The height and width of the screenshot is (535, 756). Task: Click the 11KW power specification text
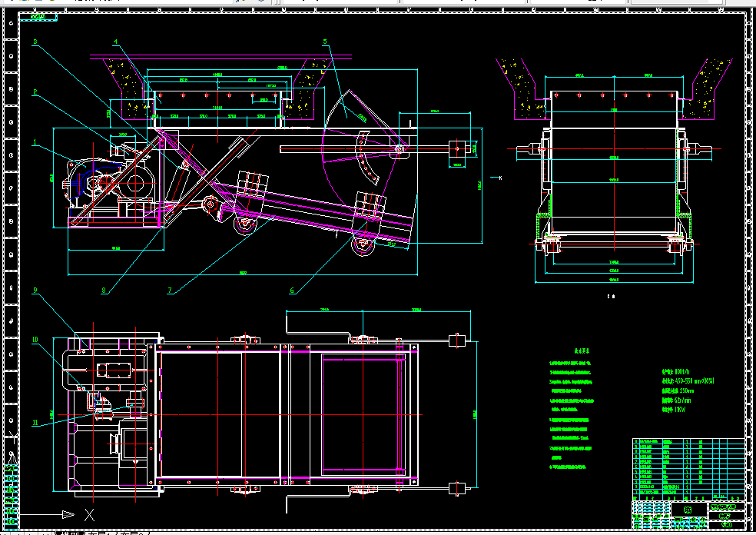[x=674, y=410]
